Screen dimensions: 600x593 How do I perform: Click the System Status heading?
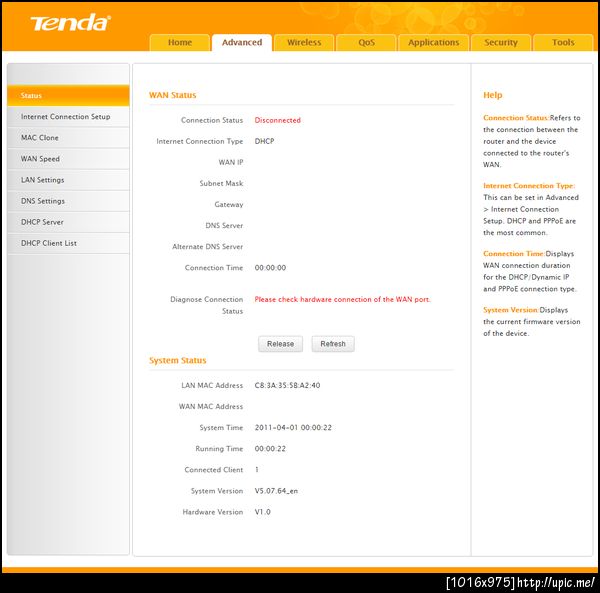pos(178,360)
